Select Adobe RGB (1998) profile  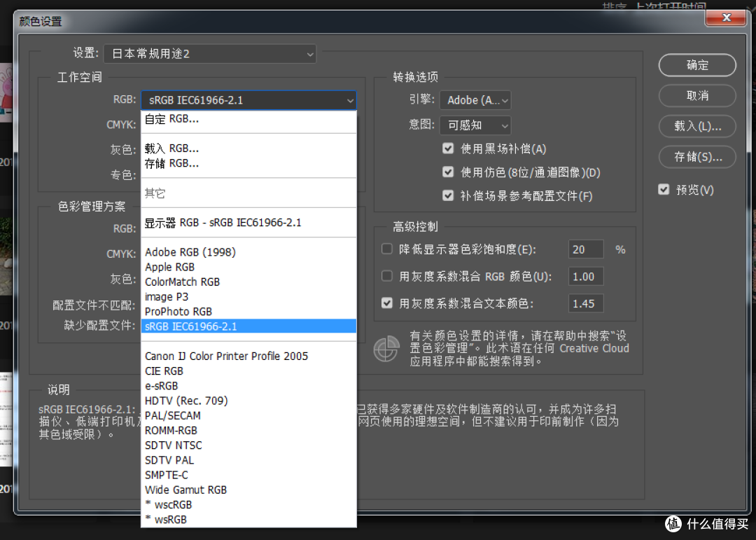click(x=248, y=252)
